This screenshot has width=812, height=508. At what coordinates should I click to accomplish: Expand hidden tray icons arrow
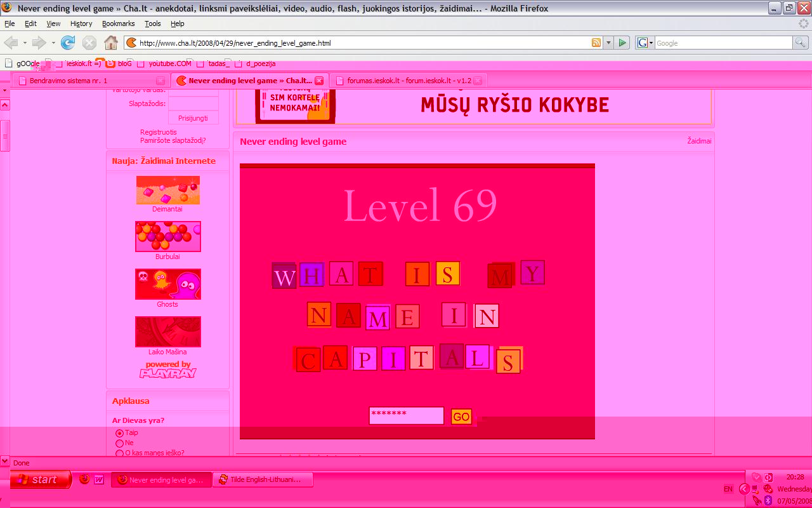click(744, 489)
